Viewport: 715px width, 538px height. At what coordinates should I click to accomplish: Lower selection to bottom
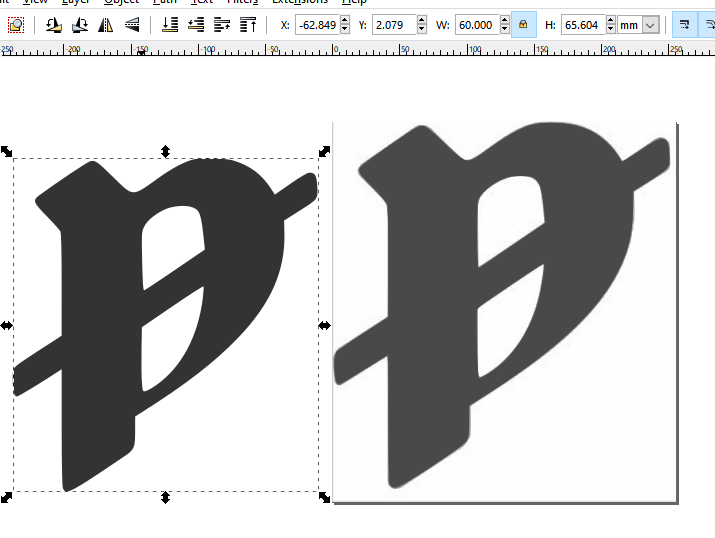pos(170,25)
